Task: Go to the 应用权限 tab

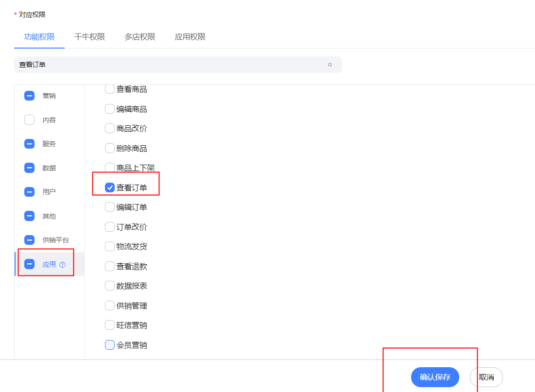Action: tap(190, 37)
